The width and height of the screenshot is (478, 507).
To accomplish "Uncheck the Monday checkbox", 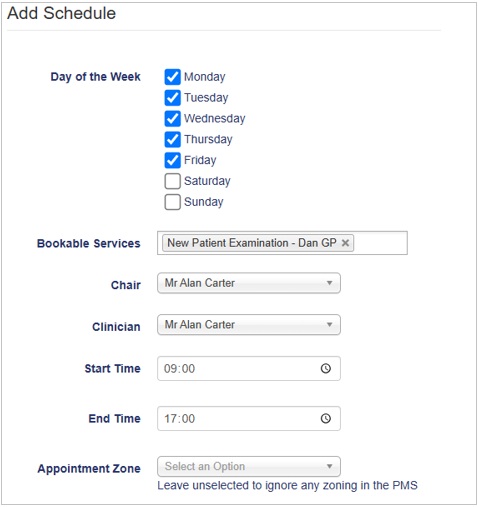I will click(172, 77).
